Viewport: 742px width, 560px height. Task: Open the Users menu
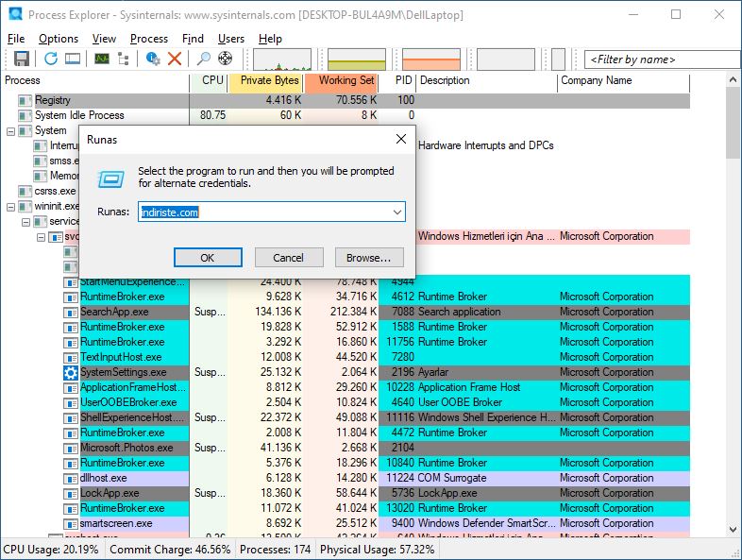pos(231,39)
